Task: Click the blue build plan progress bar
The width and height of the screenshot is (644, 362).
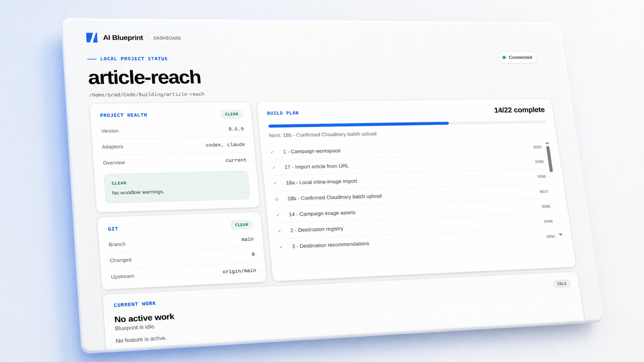Action: pos(359,124)
